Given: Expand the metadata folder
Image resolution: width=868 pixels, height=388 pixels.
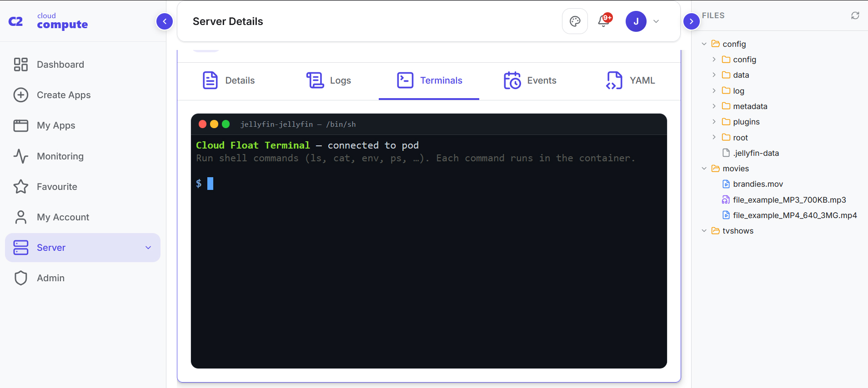Looking at the screenshot, I should point(714,106).
